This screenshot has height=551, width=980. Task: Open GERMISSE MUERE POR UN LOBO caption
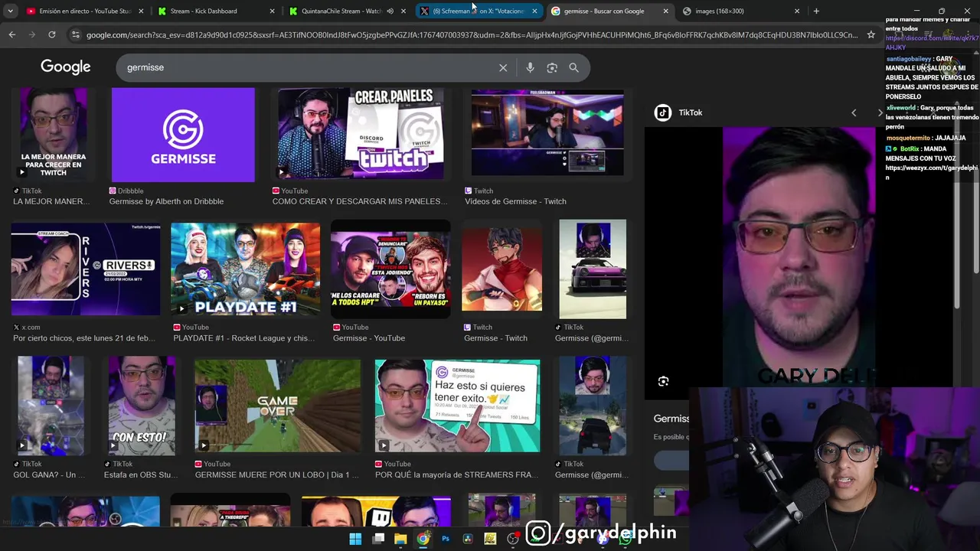pos(277,474)
